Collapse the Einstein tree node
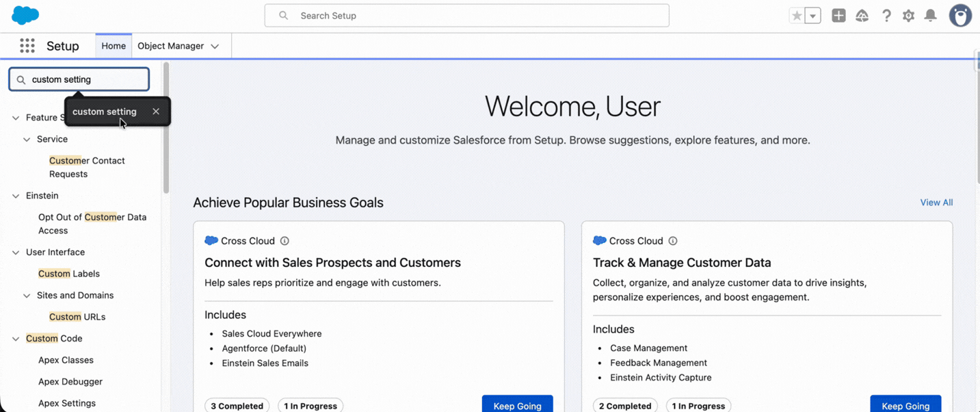 click(x=16, y=196)
